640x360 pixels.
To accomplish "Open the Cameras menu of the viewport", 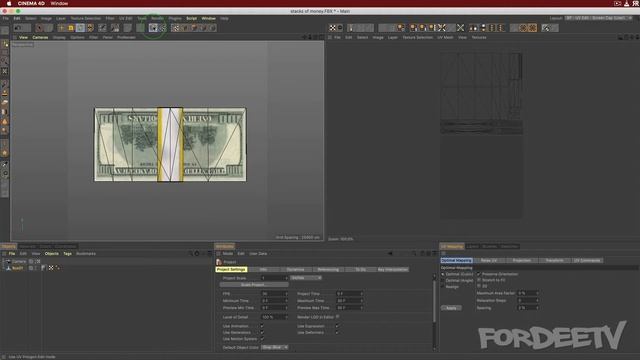I will [40, 37].
